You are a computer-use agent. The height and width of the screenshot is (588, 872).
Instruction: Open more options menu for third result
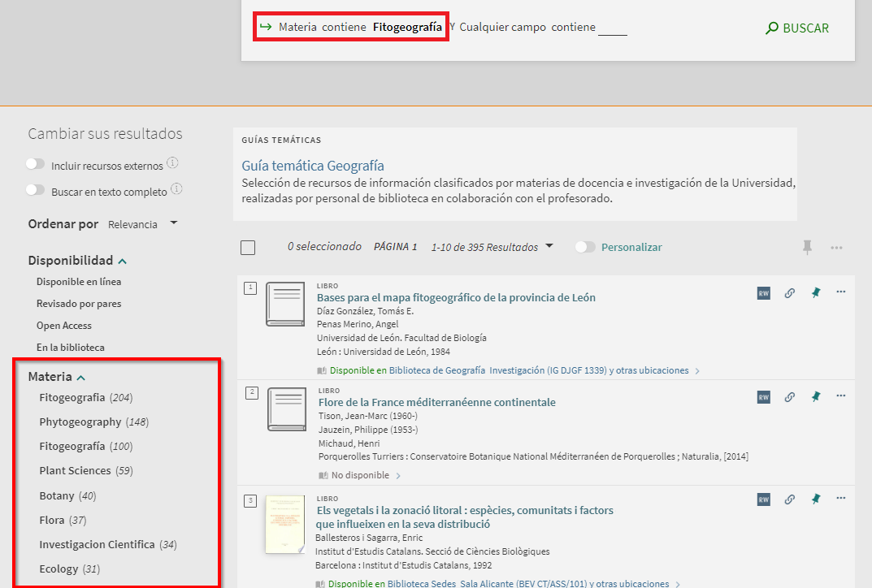pos(840,499)
